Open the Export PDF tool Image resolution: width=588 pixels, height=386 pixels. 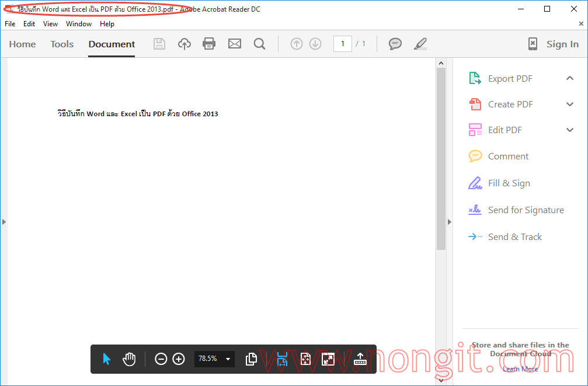(x=510, y=78)
